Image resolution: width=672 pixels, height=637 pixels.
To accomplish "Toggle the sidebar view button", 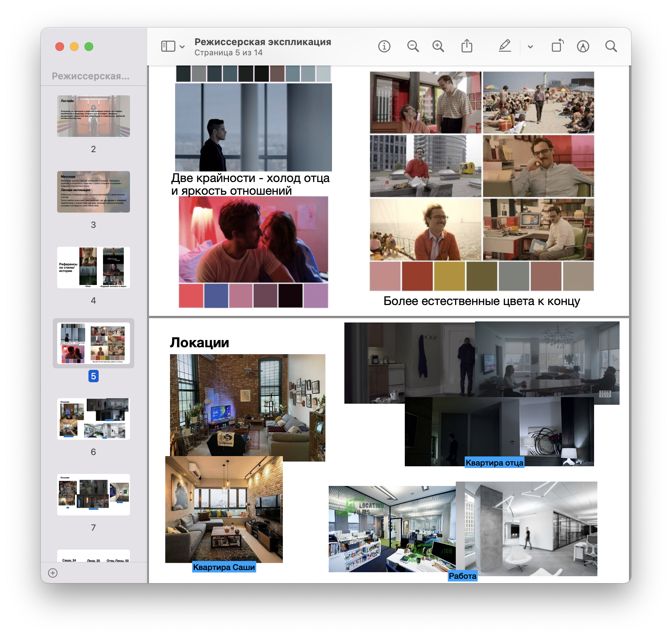I will click(168, 46).
